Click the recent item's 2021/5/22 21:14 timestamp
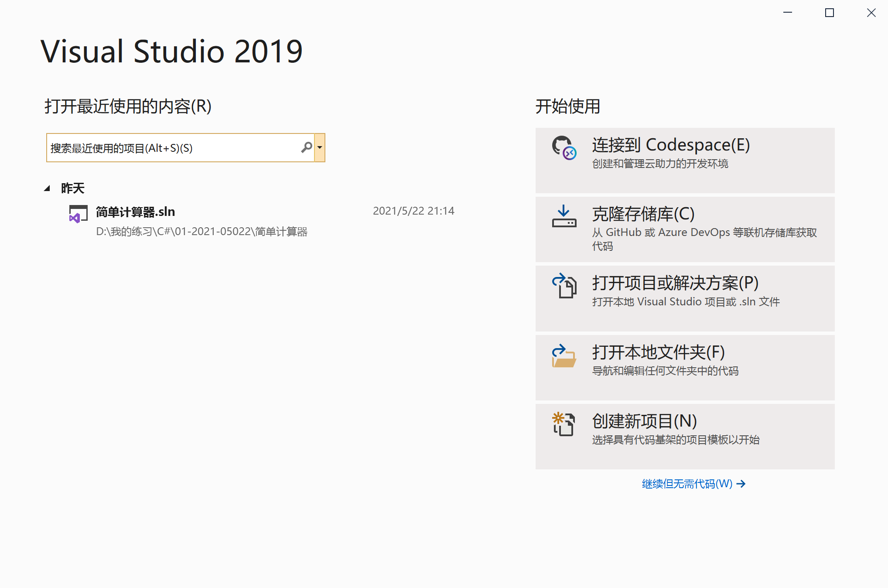The width and height of the screenshot is (888, 588). click(413, 211)
